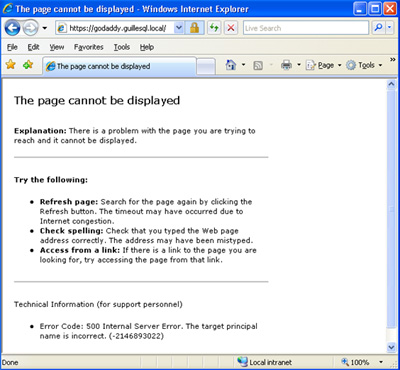This screenshot has width=400, height=370.
Task: Click the red Stop button
Action: [x=231, y=28]
